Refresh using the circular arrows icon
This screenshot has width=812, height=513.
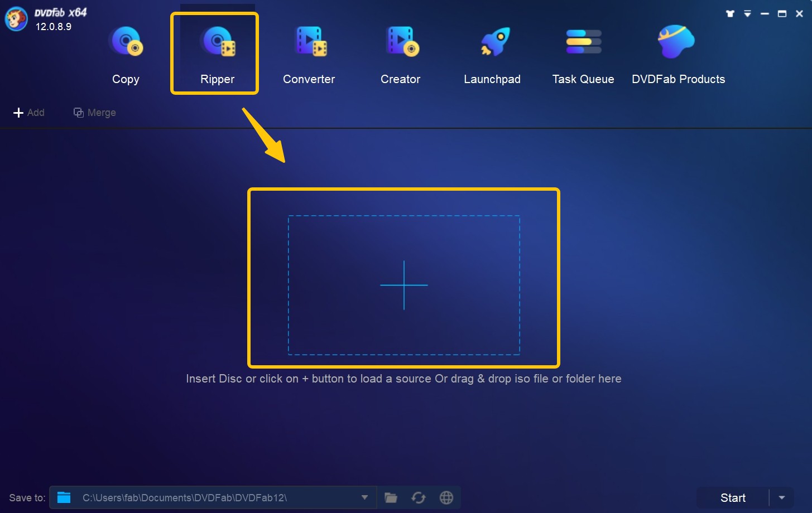tap(419, 497)
